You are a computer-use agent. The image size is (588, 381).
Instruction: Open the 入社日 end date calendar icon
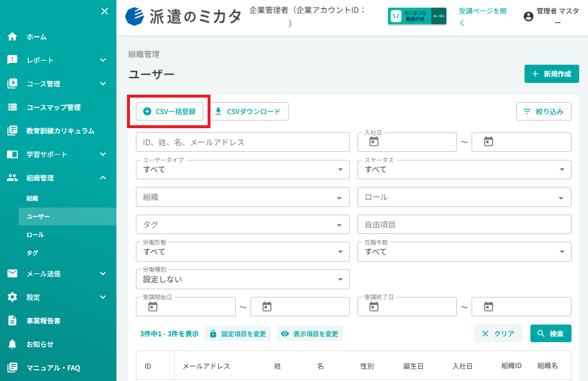click(488, 142)
